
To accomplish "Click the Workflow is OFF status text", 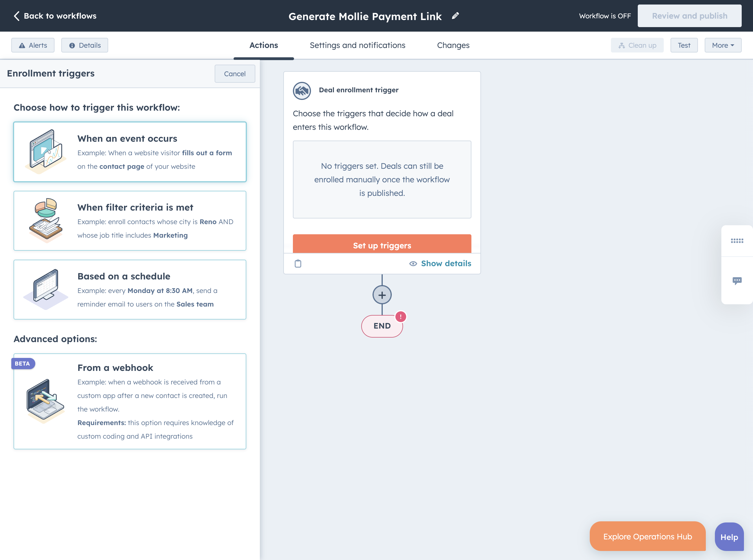I will tap(605, 16).
